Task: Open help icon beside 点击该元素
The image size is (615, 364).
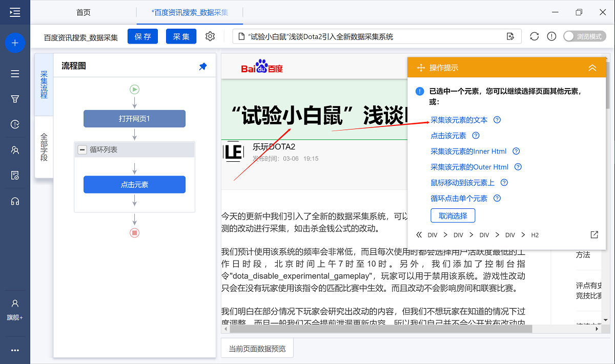Action: point(476,136)
